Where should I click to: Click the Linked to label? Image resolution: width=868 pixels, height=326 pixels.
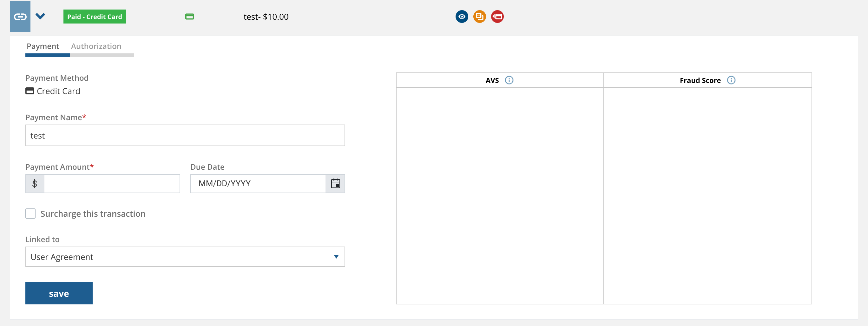tap(43, 239)
